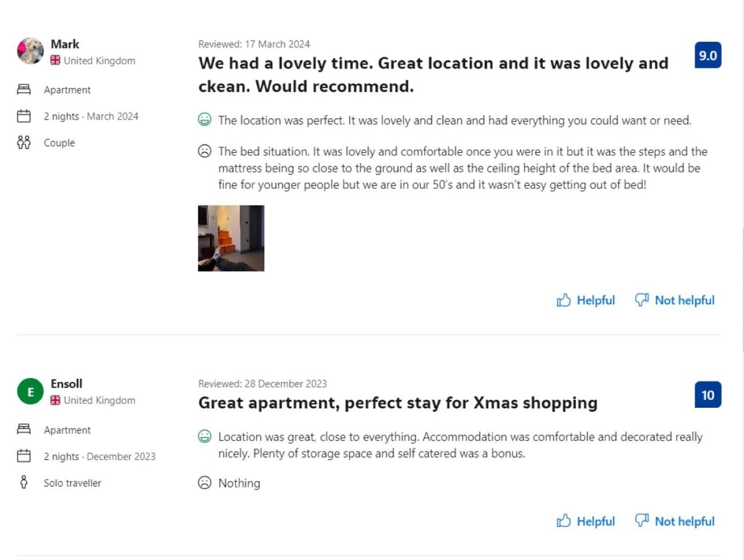Click calendar icon next to March 2024 stay
744x560 pixels.
[23, 116]
